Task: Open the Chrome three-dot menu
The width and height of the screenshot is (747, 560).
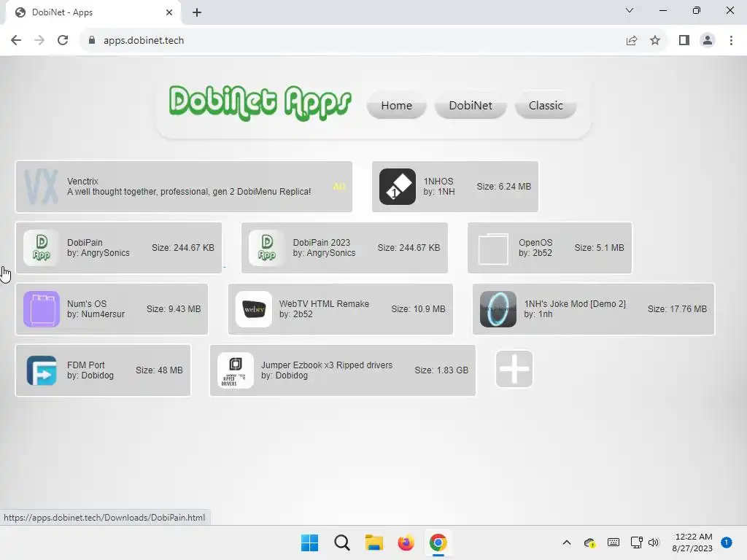Action: coord(731,41)
